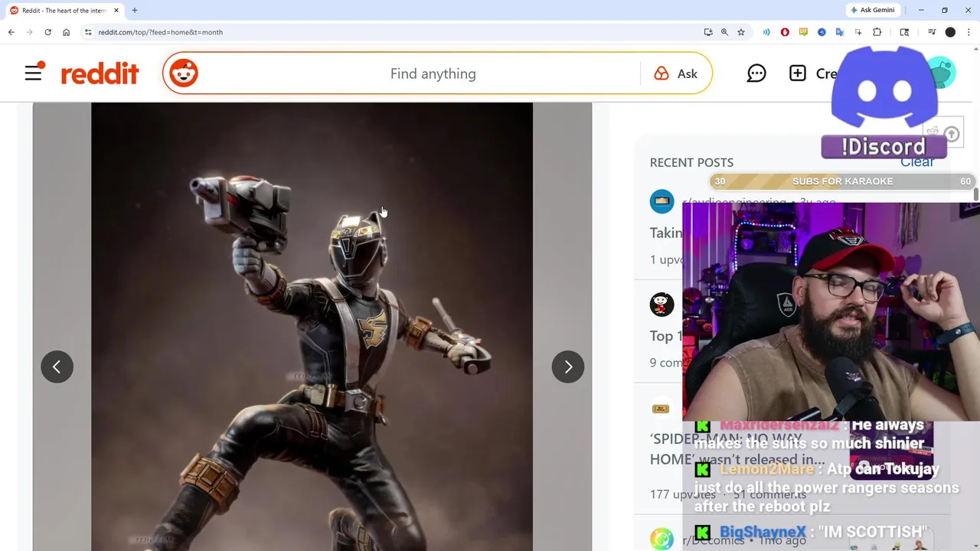980x551 pixels.
Task: Click the install app icon in address bar
Action: tap(708, 32)
